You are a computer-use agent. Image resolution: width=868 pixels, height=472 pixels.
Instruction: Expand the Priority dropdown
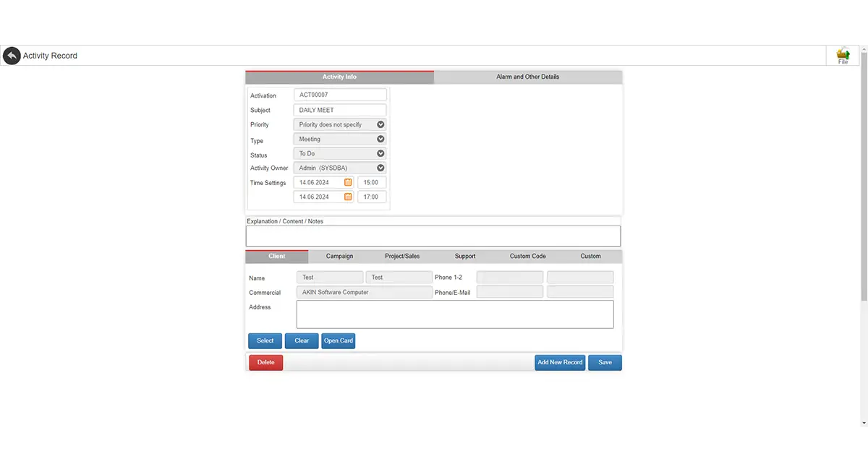click(x=340, y=124)
